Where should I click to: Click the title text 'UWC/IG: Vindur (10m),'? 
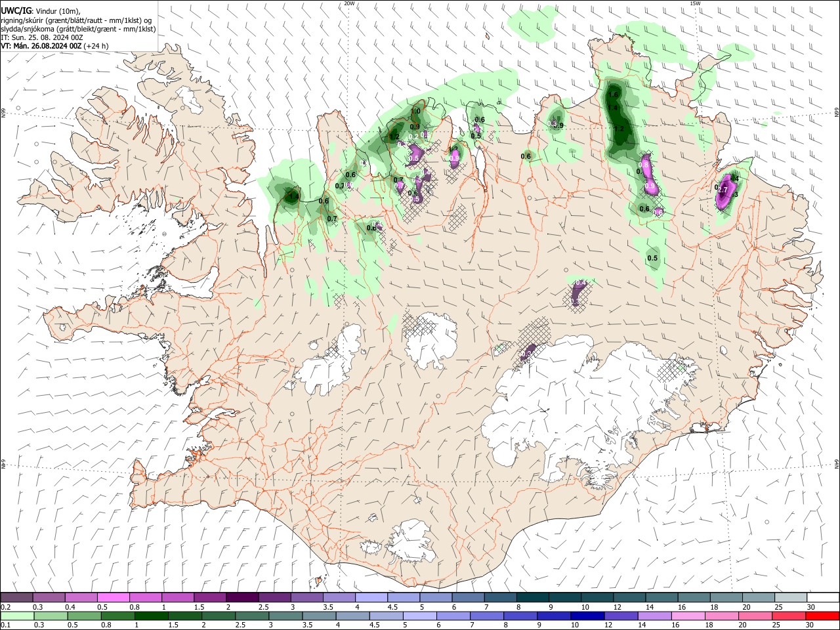coord(41,11)
